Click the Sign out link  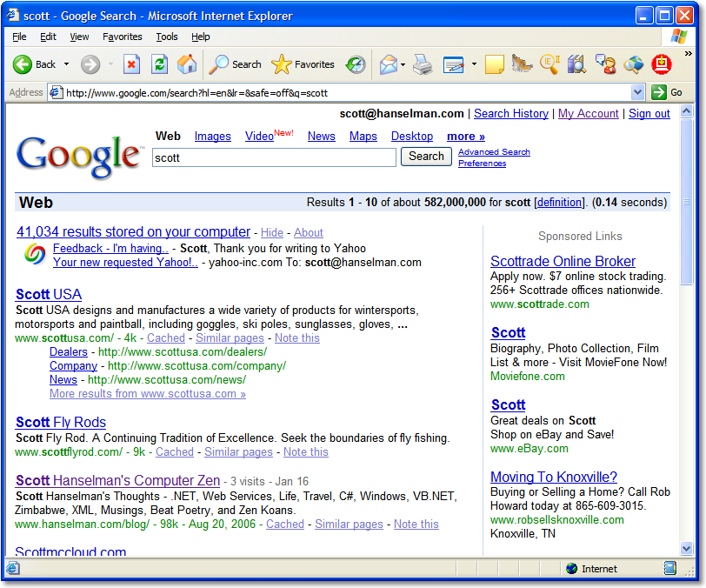649,114
